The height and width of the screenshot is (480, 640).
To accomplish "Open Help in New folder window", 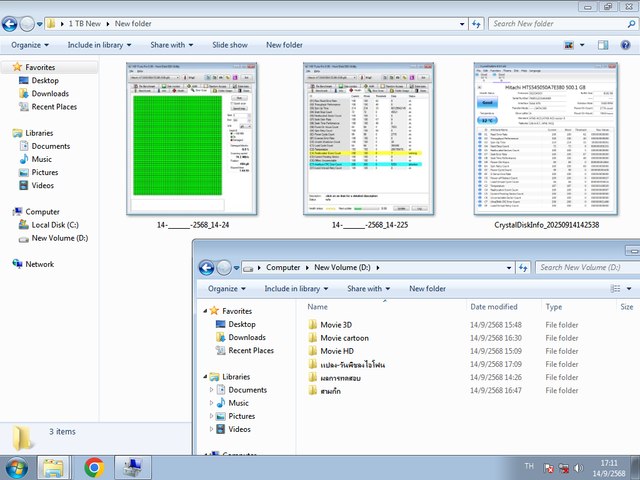I will (625, 45).
